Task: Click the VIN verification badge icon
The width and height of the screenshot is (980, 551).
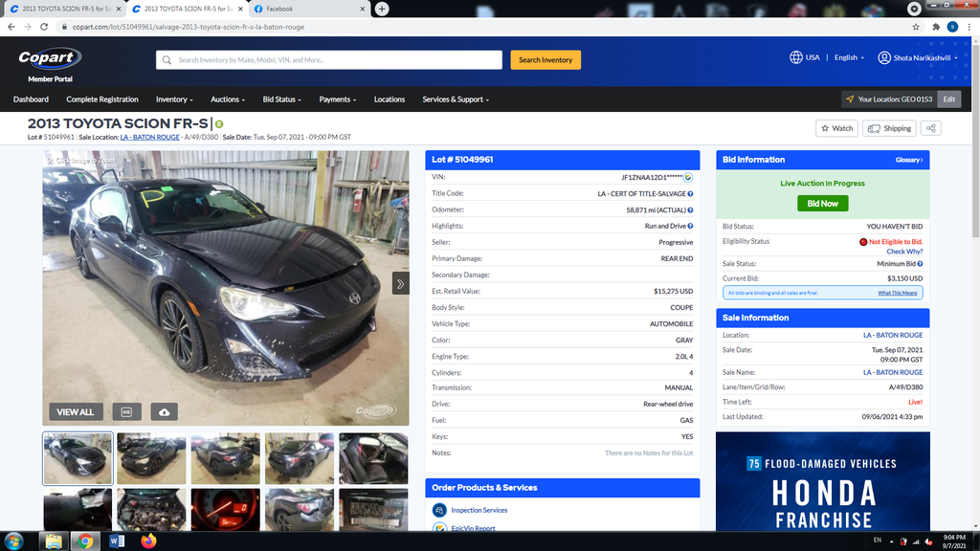Action: point(688,177)
